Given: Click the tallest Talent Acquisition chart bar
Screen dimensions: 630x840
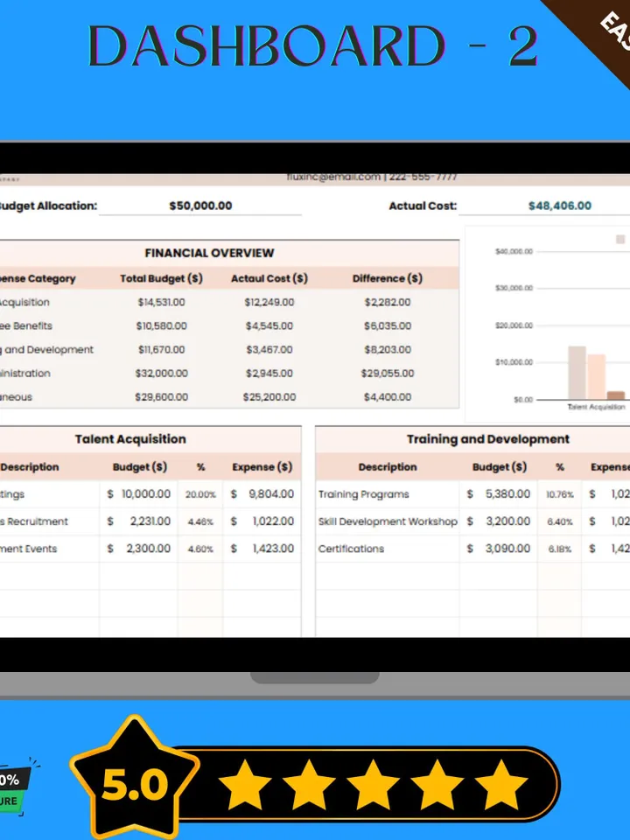Looking at the screenshot, I should click(x=577, y=373).
